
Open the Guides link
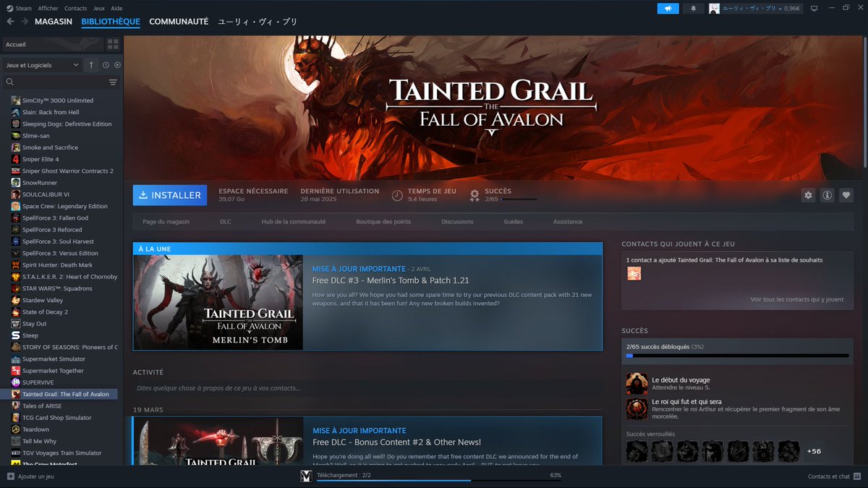514,222
